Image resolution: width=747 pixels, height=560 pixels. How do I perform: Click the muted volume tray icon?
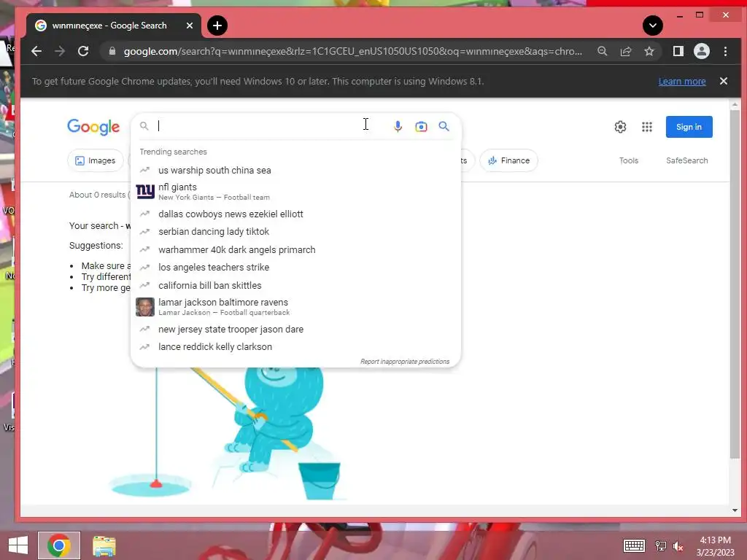pyautogui.click(x=678, y=546)
